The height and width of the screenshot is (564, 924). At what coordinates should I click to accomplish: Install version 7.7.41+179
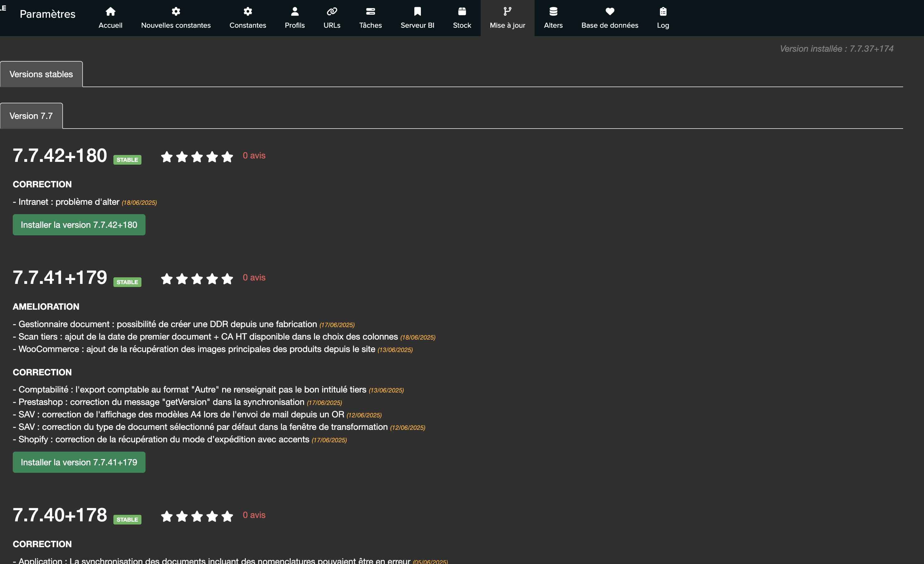point(79,462)
